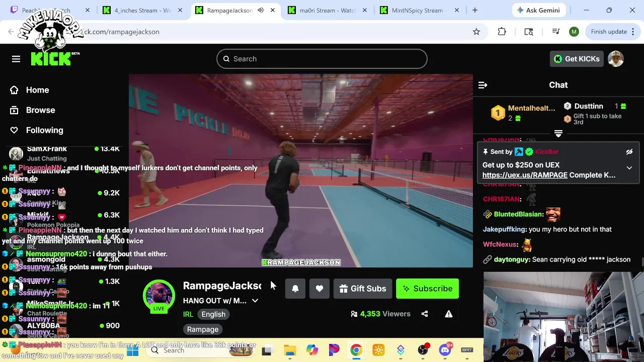644x362 pixels.
Task: Click Ask Gemini button
Action: click(x=538, y=10)
